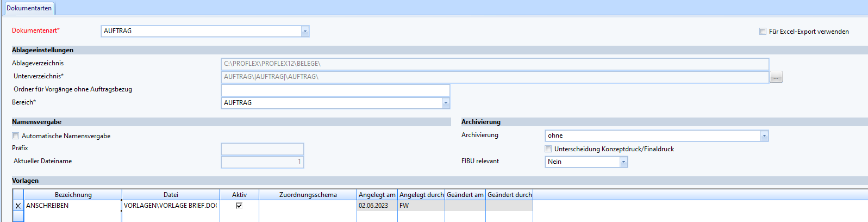Click the Ordner für Vorgänge ohne Auftragsbezug field
This screenshot has width=868, height=222.
tap(335, 90)
